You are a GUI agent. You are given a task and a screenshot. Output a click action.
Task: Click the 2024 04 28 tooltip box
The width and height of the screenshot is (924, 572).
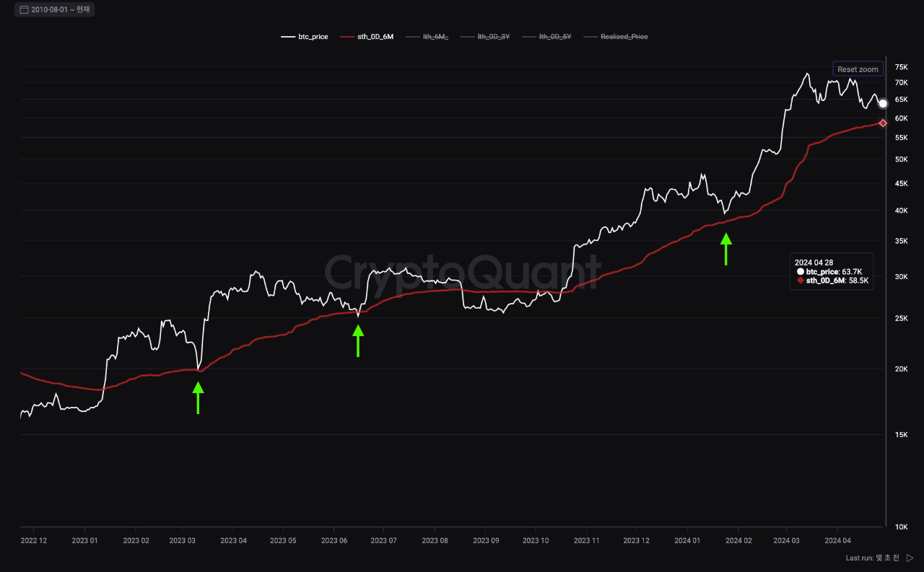tap(831, 271)
